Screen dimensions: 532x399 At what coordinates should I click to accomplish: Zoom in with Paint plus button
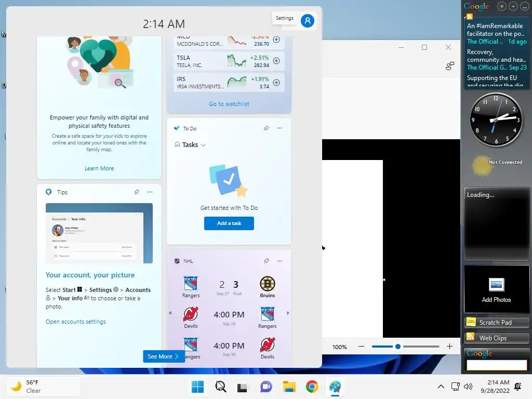coord(449,347)
